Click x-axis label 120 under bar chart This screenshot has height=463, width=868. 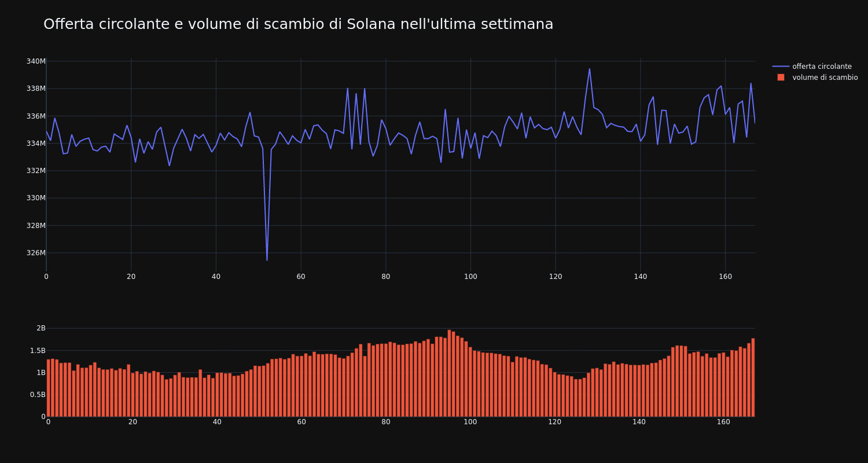tap(555, 422)
